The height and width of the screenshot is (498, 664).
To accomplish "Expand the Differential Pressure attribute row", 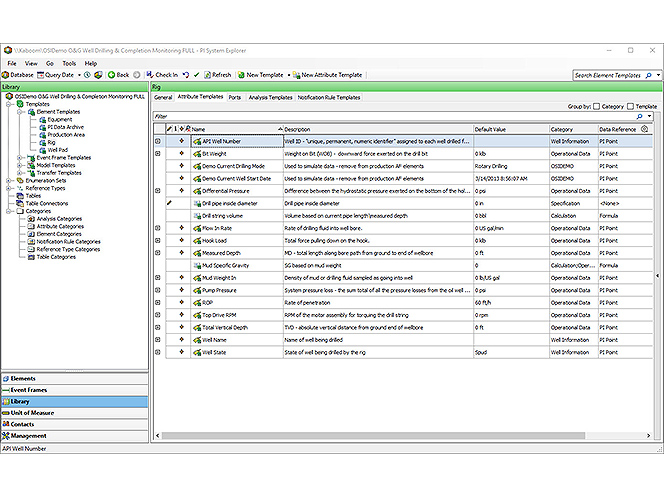I will 157,190.
